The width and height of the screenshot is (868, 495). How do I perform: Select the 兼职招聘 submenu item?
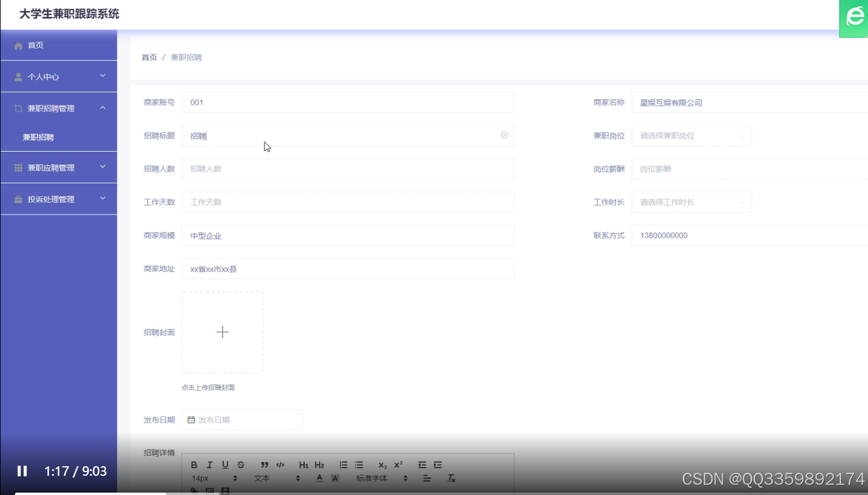[38, 137]
